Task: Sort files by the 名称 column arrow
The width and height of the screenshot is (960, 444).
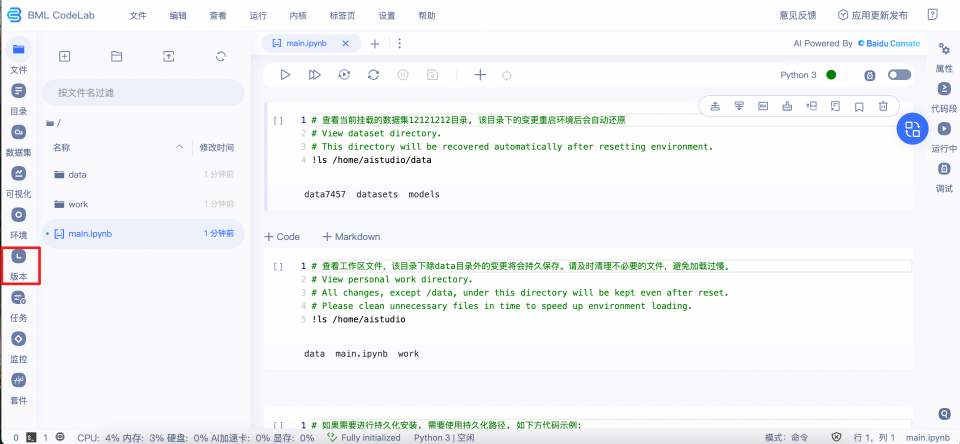Action: tap(180, 147)
